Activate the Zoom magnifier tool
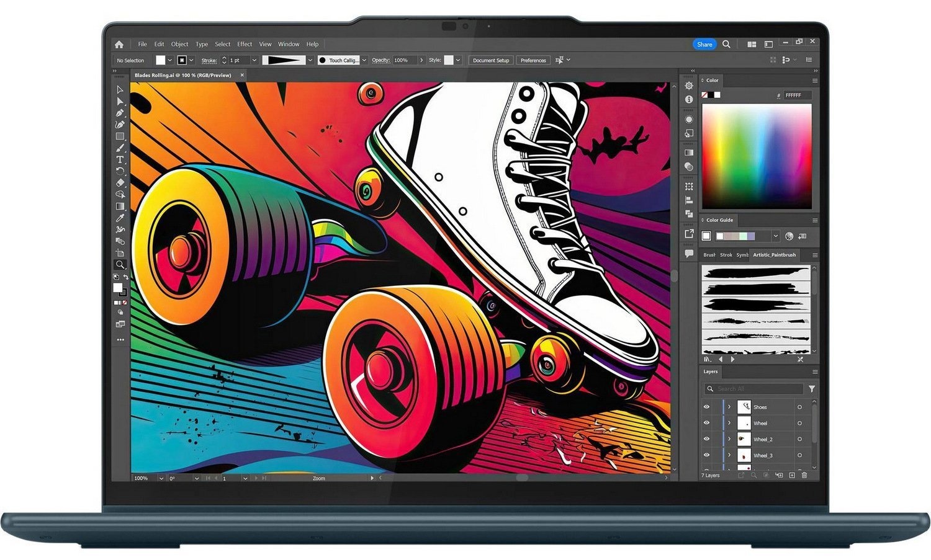This screenshot has width=931, height=560. (x=120, y=265)
